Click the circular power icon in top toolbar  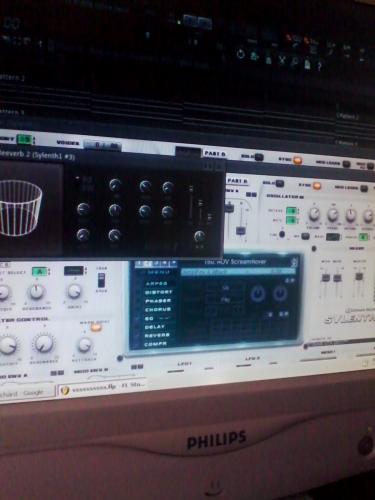pyautogui.click(x=240, y=54)
